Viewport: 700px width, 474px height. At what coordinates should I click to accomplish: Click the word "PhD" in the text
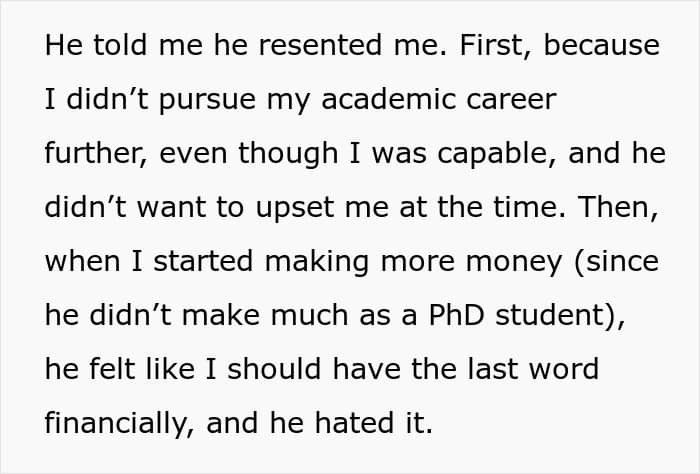click(x=456, y=315)
